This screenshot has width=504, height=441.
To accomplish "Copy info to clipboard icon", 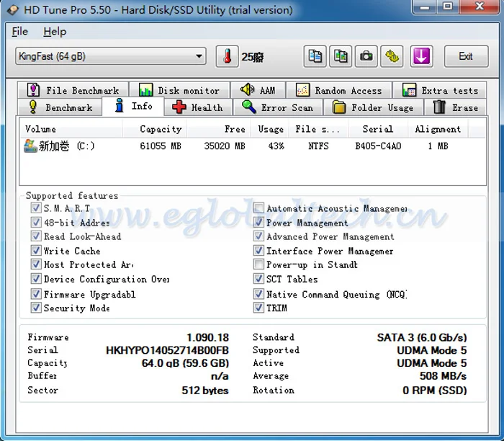I will point(315,57).
